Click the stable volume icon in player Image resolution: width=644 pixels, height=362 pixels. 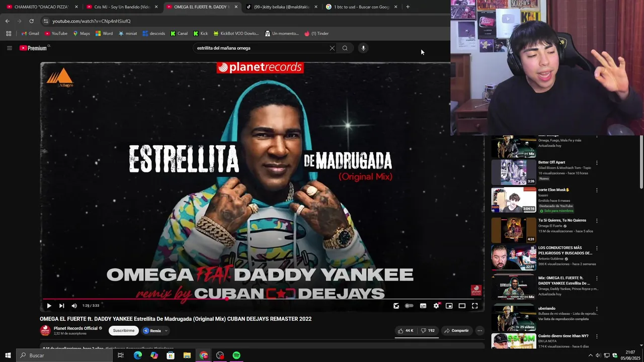[x=396, y=306]
